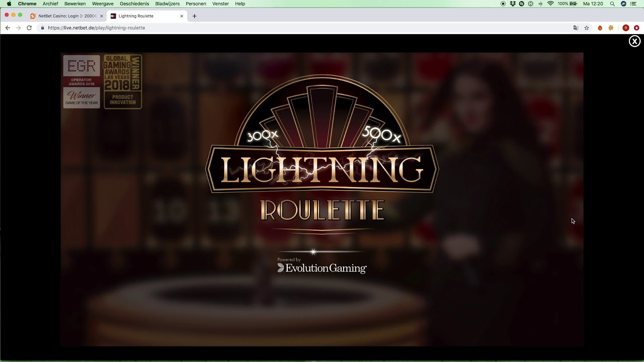644x362 pixels.
Task: Open the Chrome profile R avatar
Action: click(x=625, y=28)
